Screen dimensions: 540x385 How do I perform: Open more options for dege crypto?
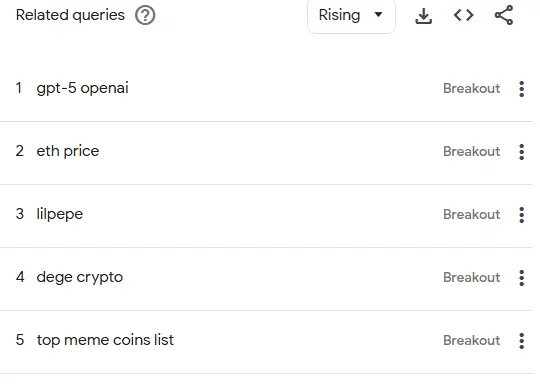[521, 278]
